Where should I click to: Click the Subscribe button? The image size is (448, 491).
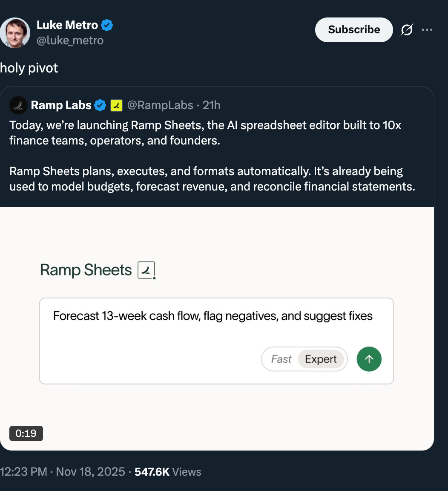pyautogui.click(x=353, y=30)
